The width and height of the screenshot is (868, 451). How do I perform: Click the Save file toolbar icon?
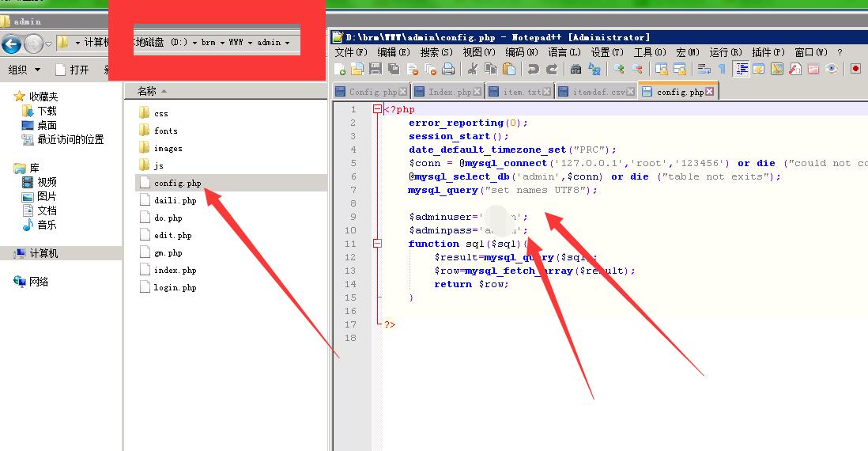376,70
